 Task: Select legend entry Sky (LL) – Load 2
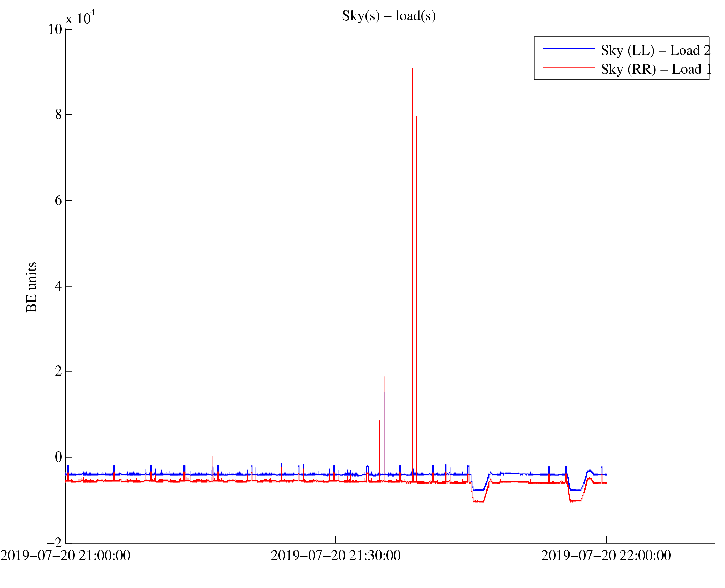(x=655, y=50)
